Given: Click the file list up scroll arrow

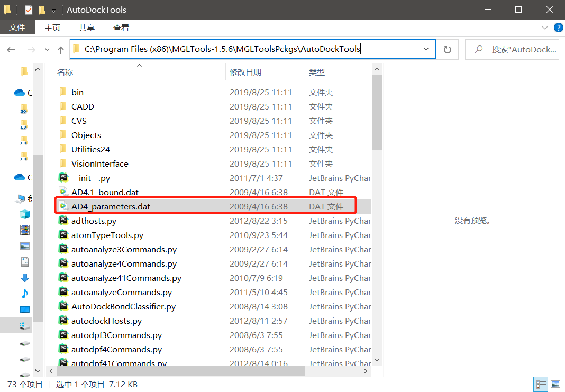Looking at the screenshot, I should (377, 69).
